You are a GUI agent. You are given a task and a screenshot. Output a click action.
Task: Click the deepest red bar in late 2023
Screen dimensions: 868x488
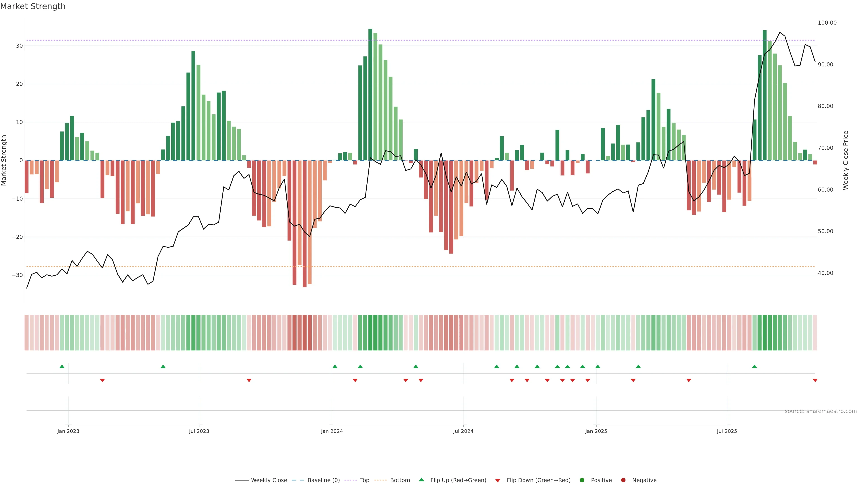(x=305, y=224)
